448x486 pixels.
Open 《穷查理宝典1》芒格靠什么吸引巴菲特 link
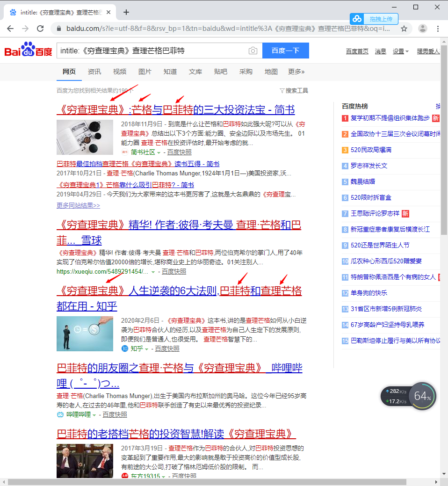pos(125,185)
